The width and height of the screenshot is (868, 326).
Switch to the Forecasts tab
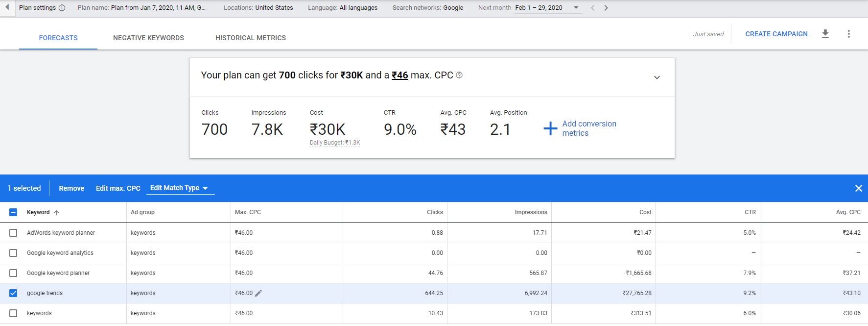[58, 38]
